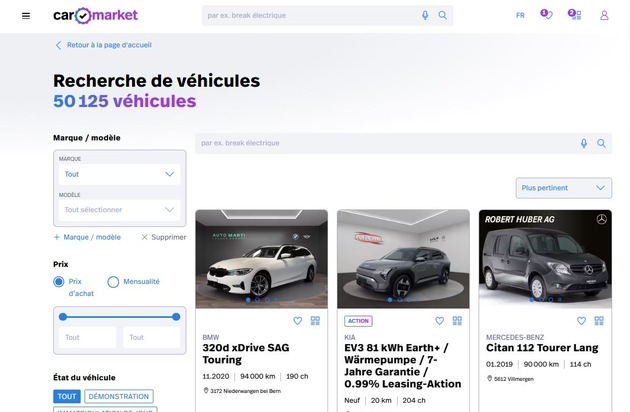Open the favorites heart icon in the header
Image resolution: width=630 pixels, height=412 pixels.
[x=546, y=15]
